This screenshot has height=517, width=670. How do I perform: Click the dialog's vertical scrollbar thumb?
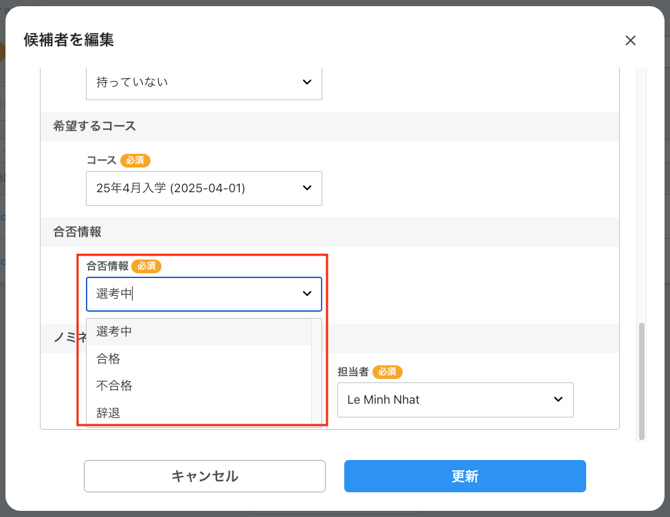(642, 380)
